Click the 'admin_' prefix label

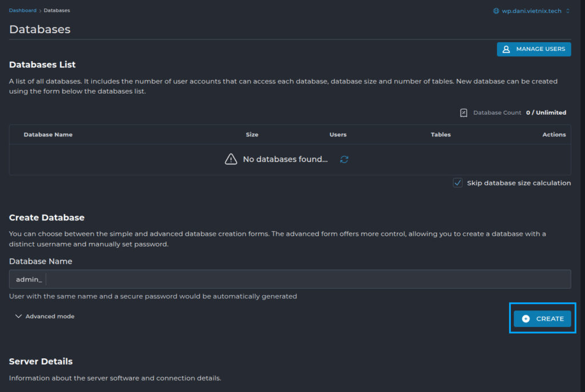pyautogui.click(x=29, y=279)
